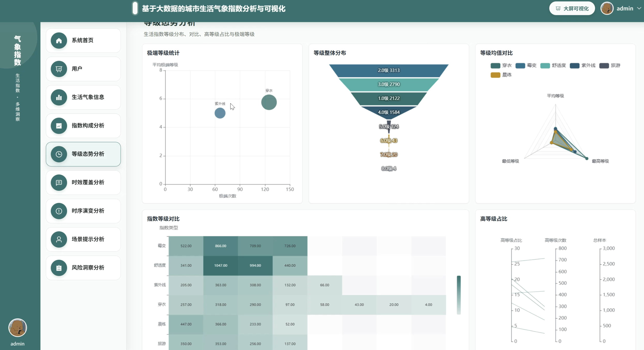The image size is (644, 350).
Task: Click the 等级整体分布 card title
Action: point(330,53)
